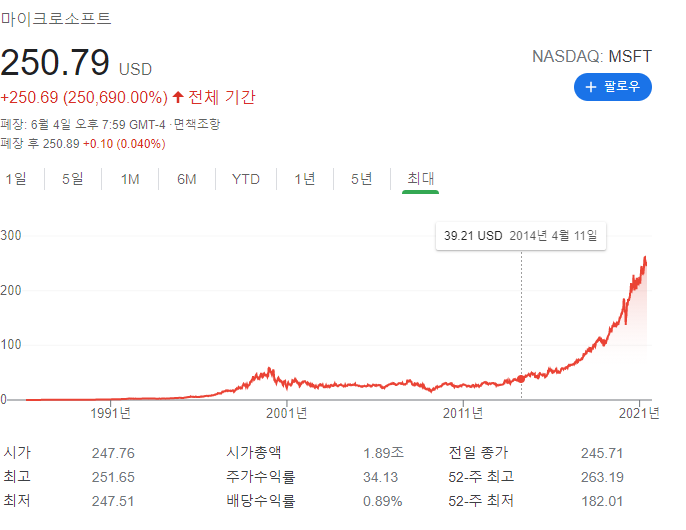Viewport: 686px width, 530px height.
Task: Click the 1991년 x-axis label
Action: (110, 413)
